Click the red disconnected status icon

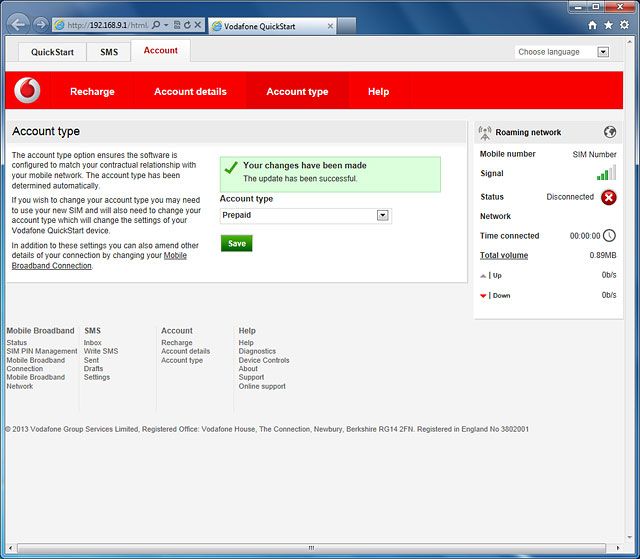point(609,197)
